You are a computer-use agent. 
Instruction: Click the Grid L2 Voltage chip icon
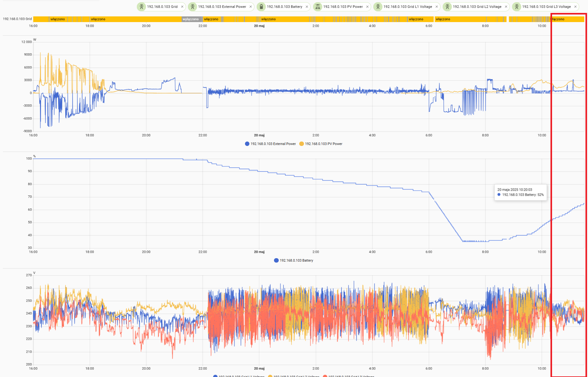click(447, 7)
